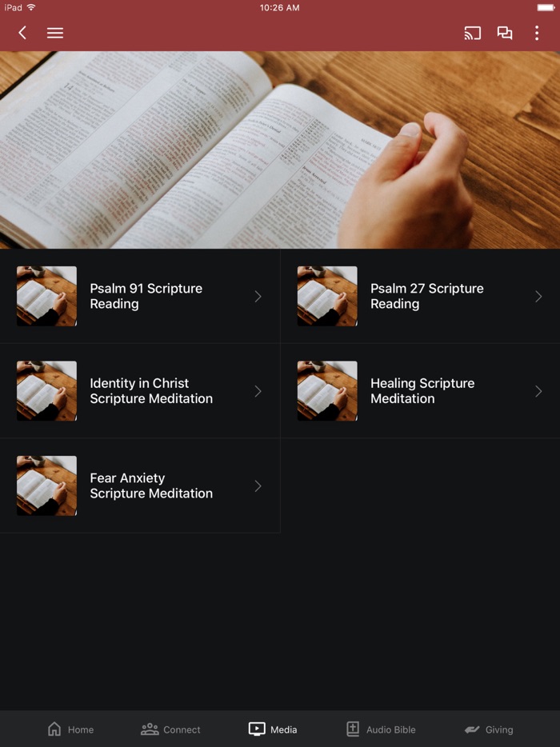Open Identity in Christ Scripture Meditation
Viewport: 560px width, 747px height.
[x=140, y=390]
